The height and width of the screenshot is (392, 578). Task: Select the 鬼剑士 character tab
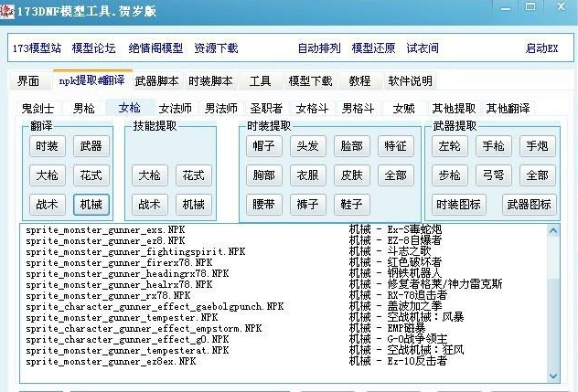38,108
